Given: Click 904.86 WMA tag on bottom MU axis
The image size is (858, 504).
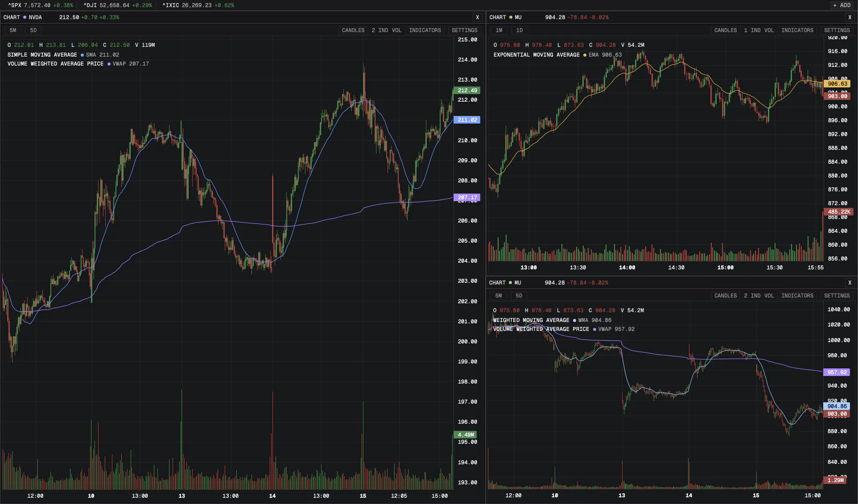Looking at the screenshot, I should click(837, 406).
